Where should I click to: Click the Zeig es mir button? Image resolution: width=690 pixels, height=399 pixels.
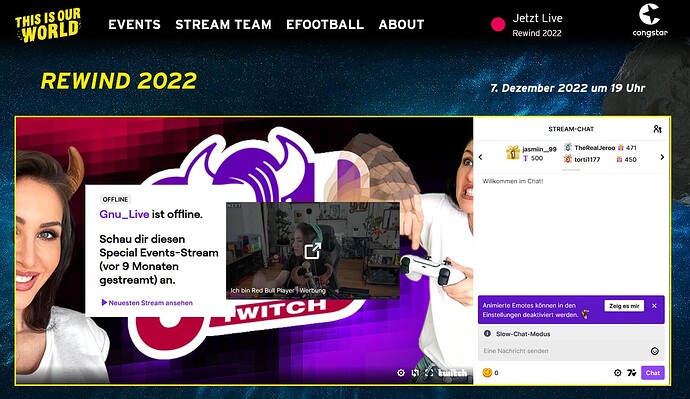click(624, 306)
